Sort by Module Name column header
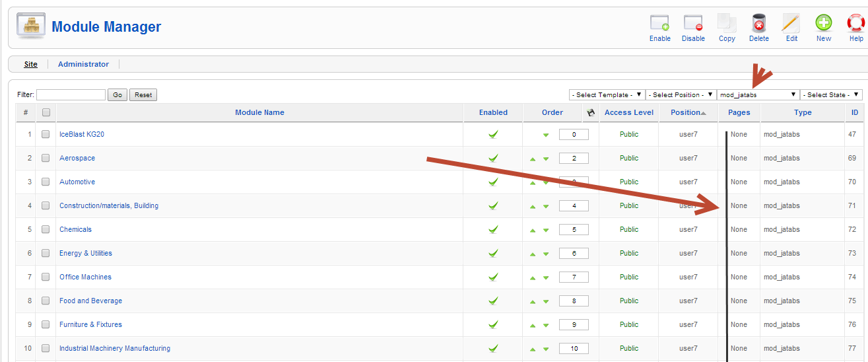Viewport: 868px width, 362px height. point(259,112)
